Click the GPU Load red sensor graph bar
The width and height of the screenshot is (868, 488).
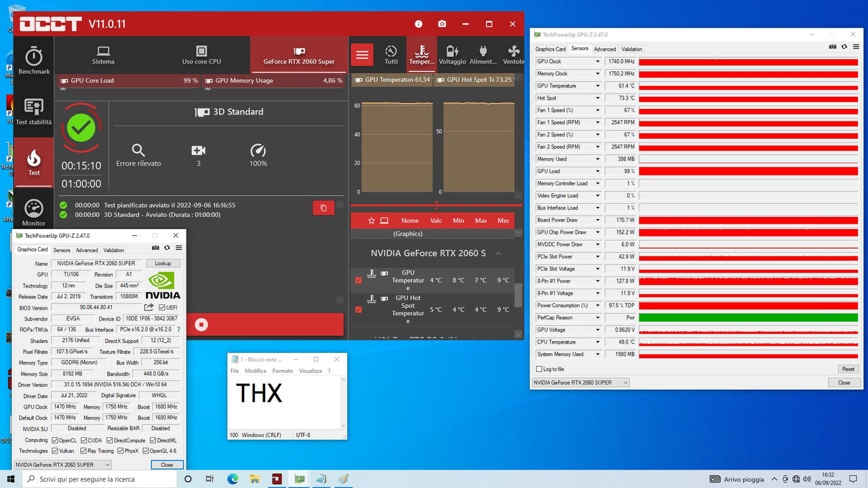[748, 171]
